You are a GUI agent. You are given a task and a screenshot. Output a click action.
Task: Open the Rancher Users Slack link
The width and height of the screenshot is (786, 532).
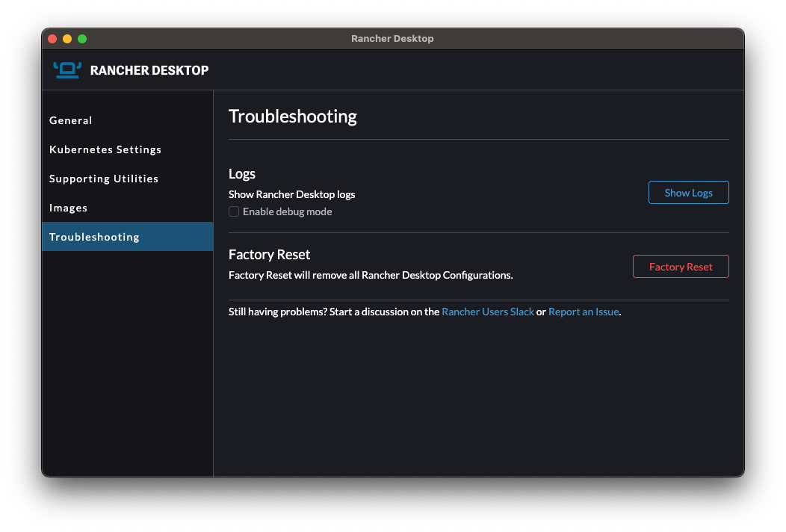[488, 312]
